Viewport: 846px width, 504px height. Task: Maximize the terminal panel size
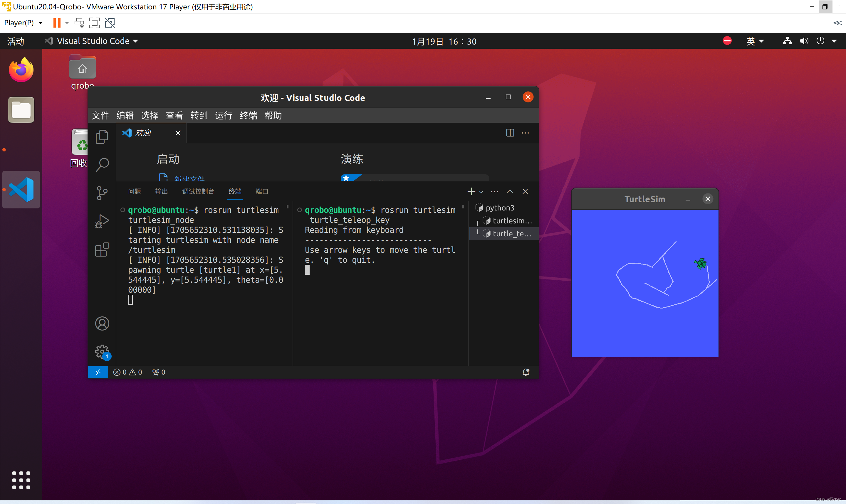click(x=510, y=192)
